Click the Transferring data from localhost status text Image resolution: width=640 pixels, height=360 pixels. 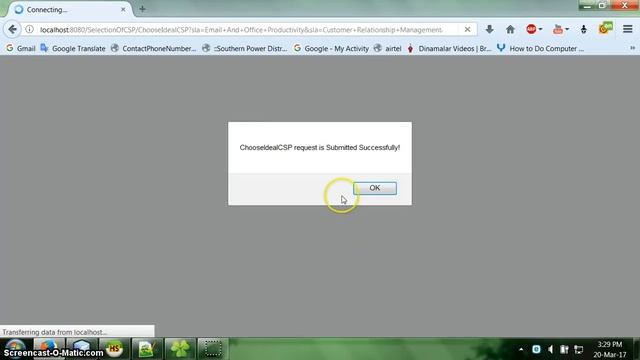click(54, 332)
